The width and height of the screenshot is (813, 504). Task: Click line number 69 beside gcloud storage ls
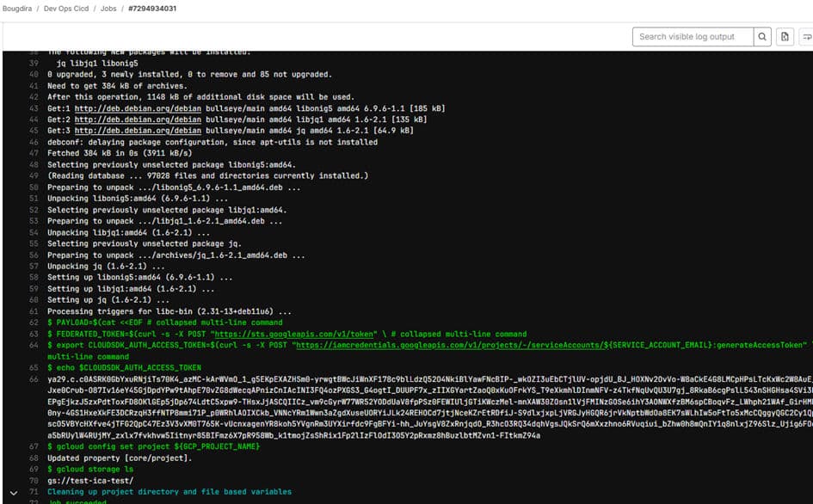(34, 469)
